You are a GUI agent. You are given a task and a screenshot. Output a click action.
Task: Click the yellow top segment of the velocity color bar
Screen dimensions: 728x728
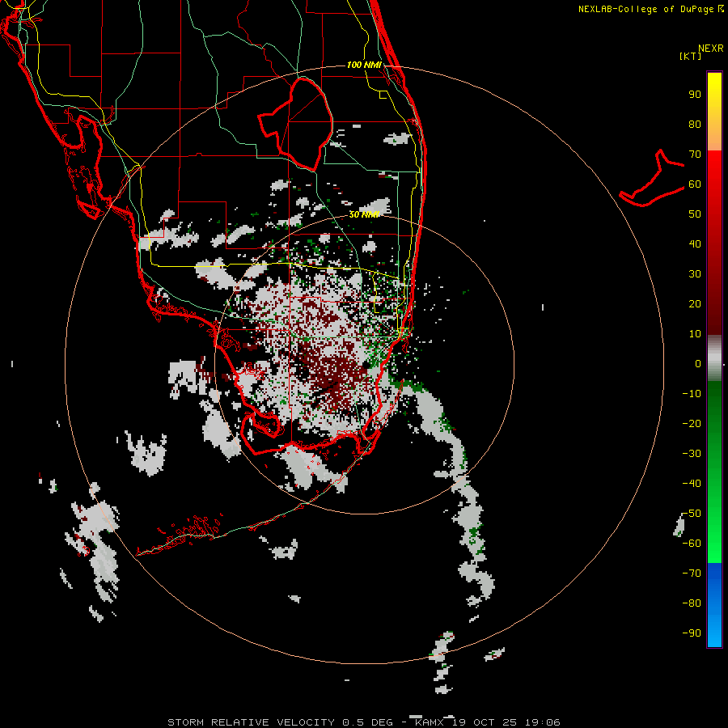(x=714, y=112)
